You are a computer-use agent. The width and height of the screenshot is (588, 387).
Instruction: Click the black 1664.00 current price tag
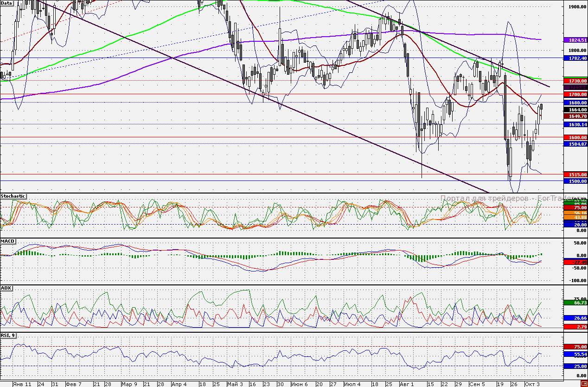coord(575,110)
